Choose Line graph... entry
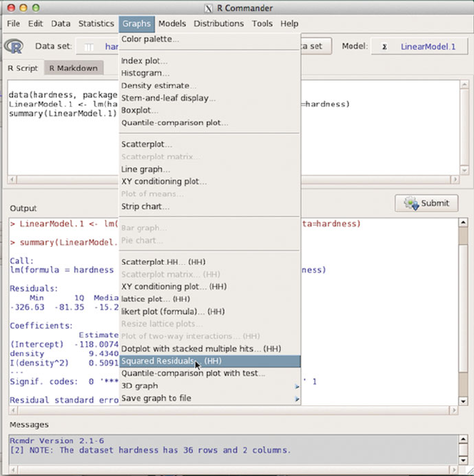Viewport: 474px width, 476px height. (210, 169)
